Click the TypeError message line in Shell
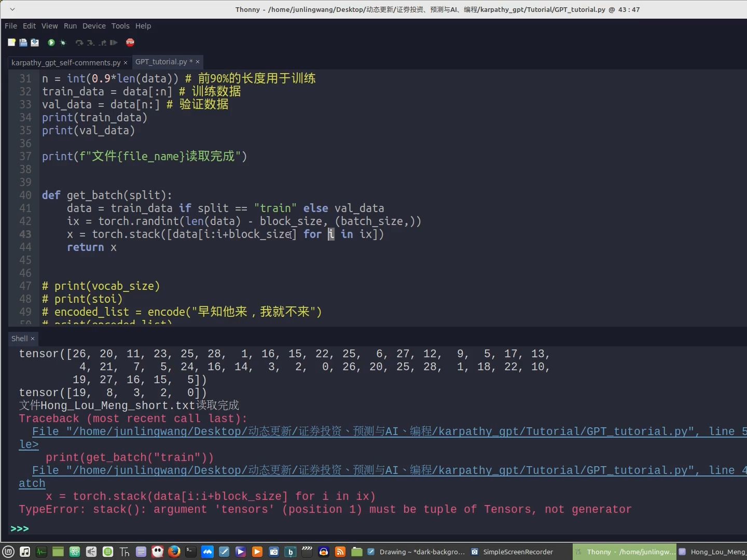 pos(325,509)
